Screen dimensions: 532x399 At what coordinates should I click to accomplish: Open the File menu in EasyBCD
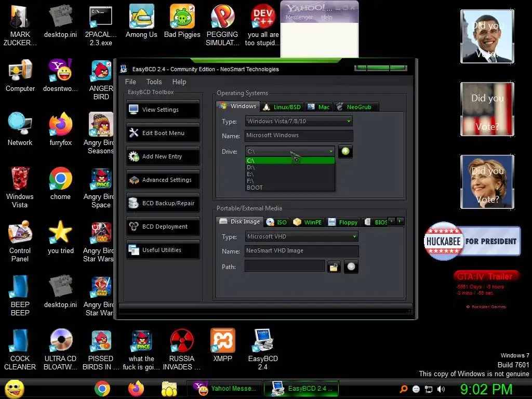(x=130, y=82)
